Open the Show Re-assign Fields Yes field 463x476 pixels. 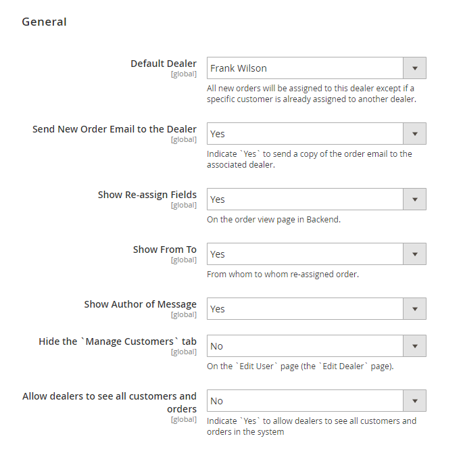coord(305,199)
